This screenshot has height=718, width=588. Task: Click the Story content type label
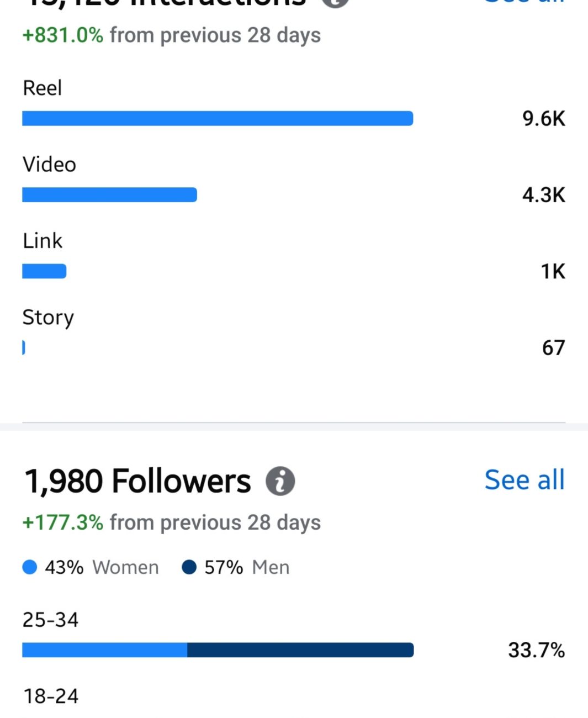click(x=48, y=318)
